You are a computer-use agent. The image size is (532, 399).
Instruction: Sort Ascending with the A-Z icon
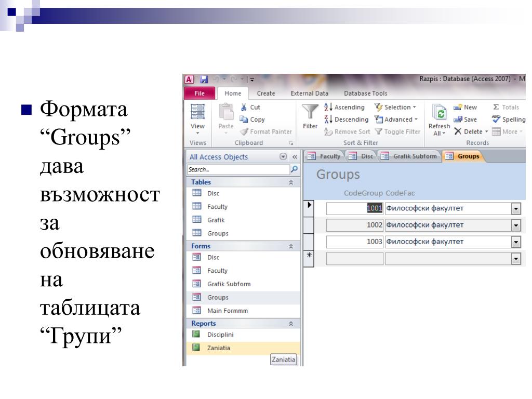point(328,107)
